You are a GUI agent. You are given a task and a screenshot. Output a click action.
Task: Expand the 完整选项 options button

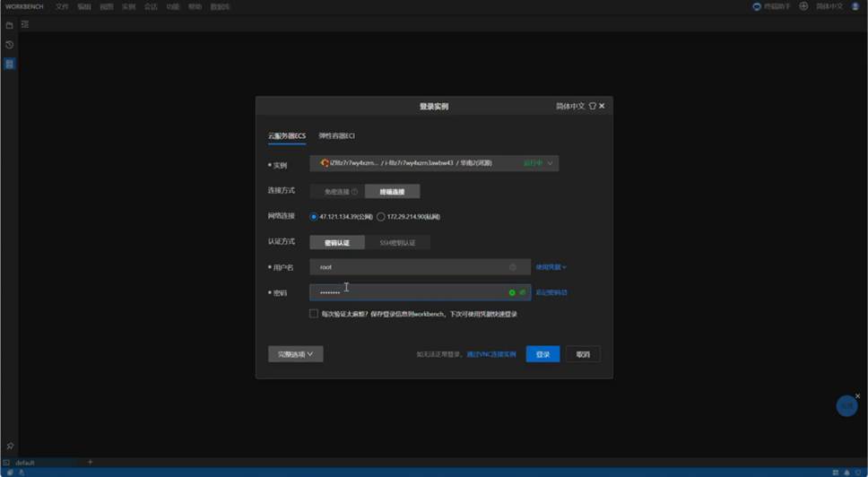pos(295,354)
